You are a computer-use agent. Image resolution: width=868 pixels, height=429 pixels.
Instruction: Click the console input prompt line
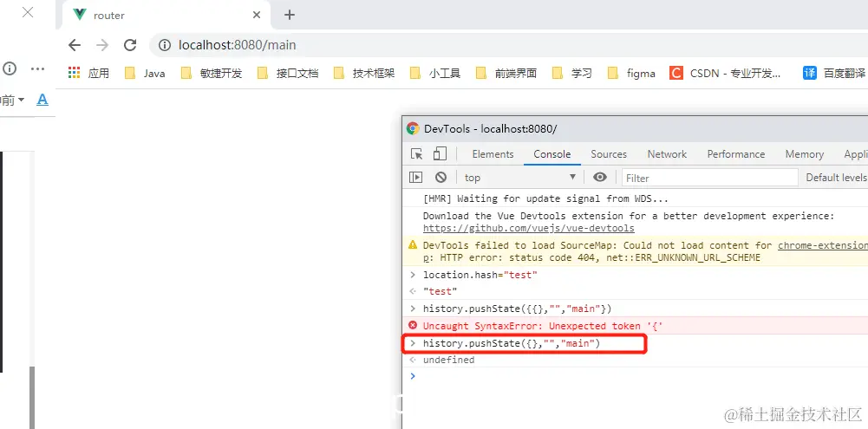635,376
